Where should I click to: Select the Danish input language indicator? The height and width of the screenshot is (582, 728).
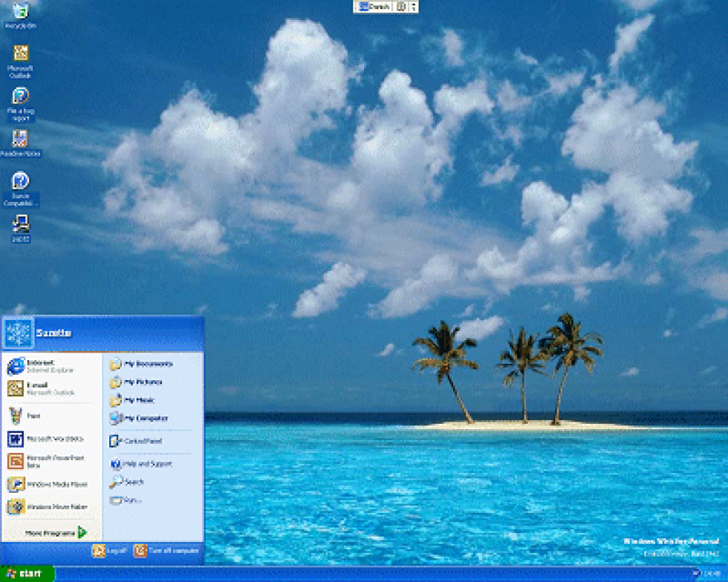pyautogui.click(x=374, y=7)
